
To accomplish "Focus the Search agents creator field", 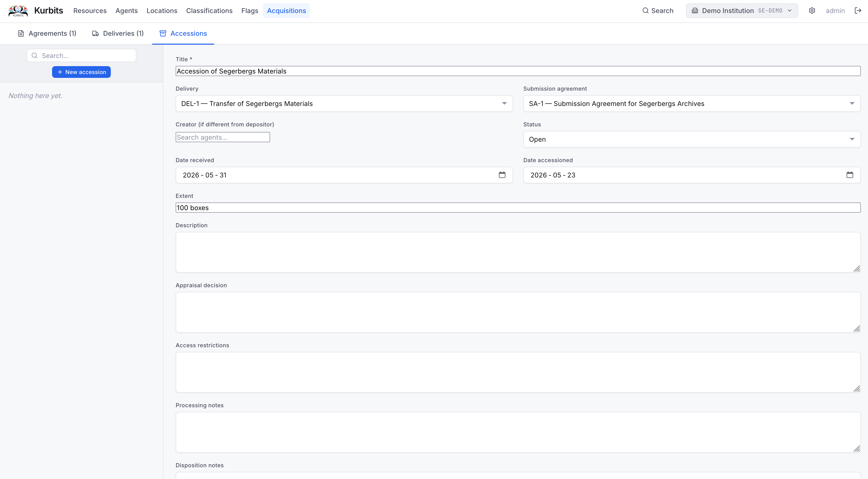I will (223, 137).
